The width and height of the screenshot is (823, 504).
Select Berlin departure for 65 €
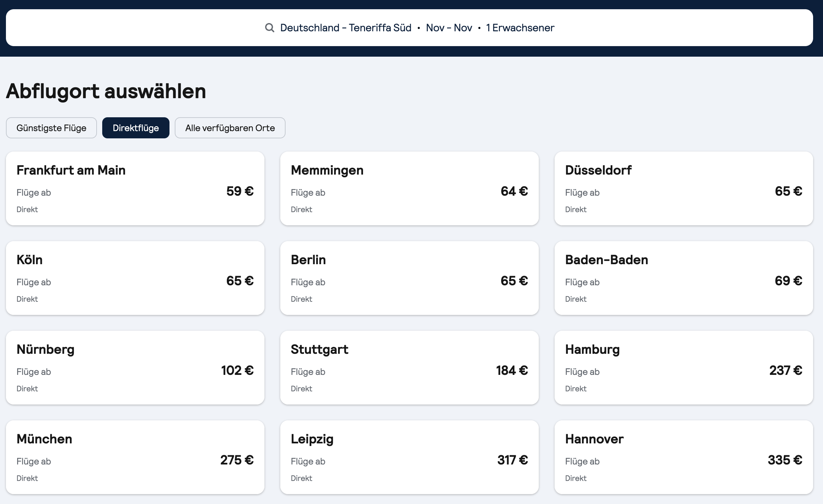[409, 278]
